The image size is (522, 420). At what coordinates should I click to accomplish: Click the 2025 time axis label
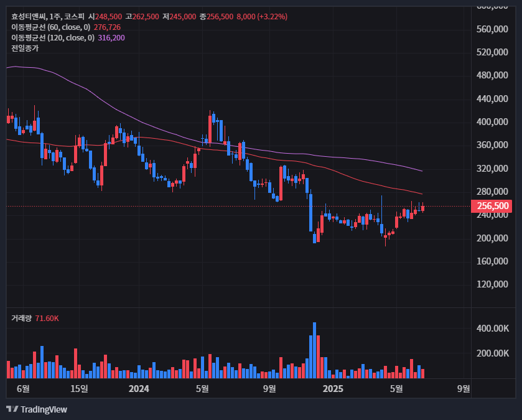[x=333, y=389]
